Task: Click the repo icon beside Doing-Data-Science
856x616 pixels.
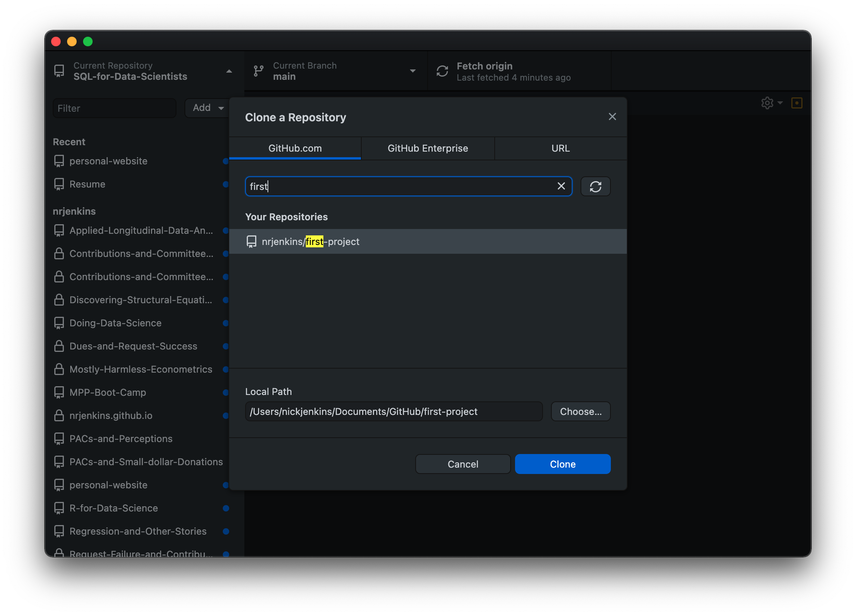Action: [59, 323]
